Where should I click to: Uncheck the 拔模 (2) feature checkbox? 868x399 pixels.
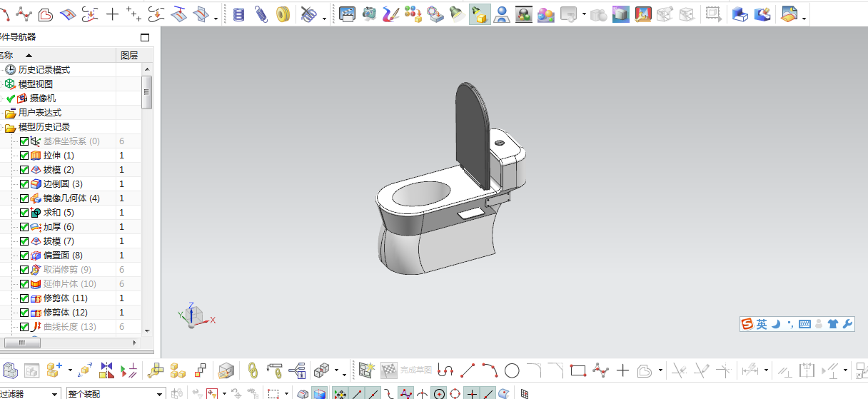24,170
